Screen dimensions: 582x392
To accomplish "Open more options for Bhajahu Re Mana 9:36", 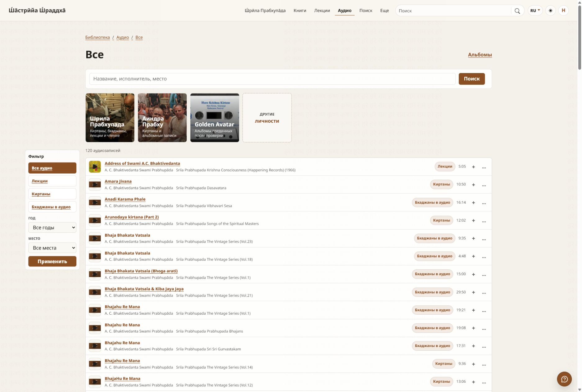I will tap(484, 364).
